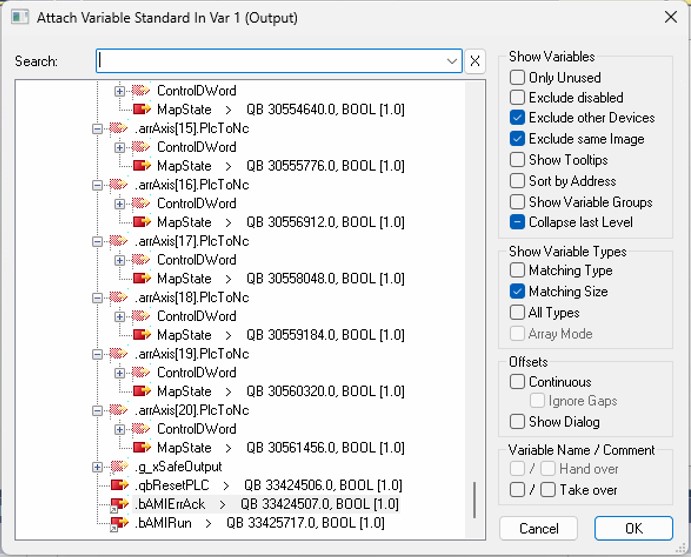Expand the .g_xSafeOutput tree node
This screenshot has width=691, height=557.
tap(97, 467)
